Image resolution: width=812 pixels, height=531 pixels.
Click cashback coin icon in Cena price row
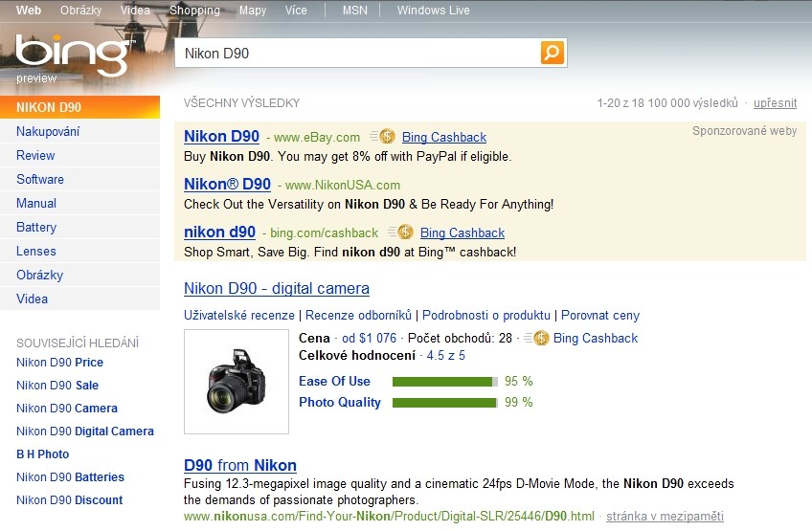coord(541,338)
